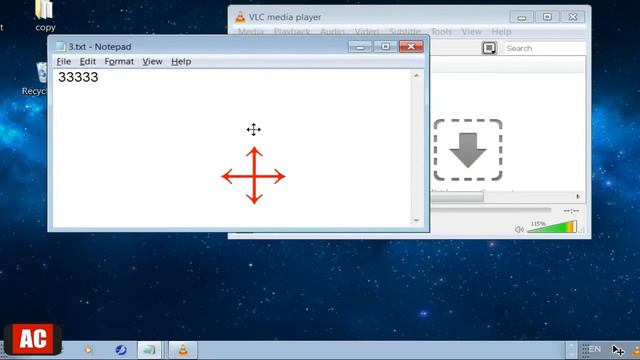Click the cursor-plus tray icon
640x360 pixels.
[618, 350]
